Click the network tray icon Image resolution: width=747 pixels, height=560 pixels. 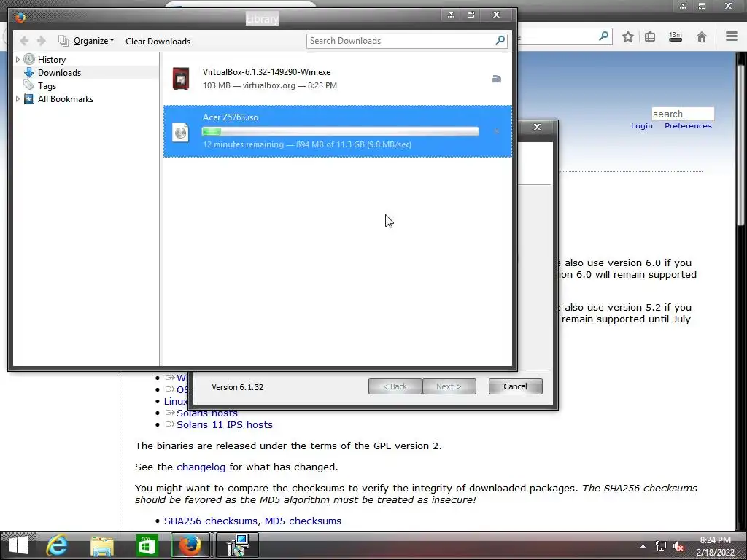coord(661,546)
